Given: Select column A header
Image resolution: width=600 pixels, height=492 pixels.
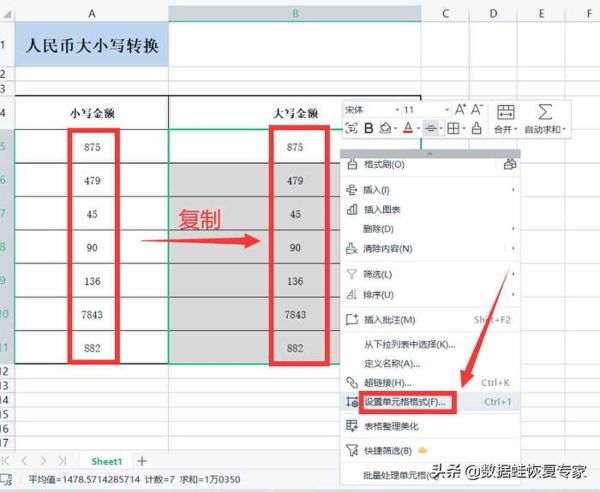Looking at the screenshot, I should pyautogui.click(x=92, y=14).
